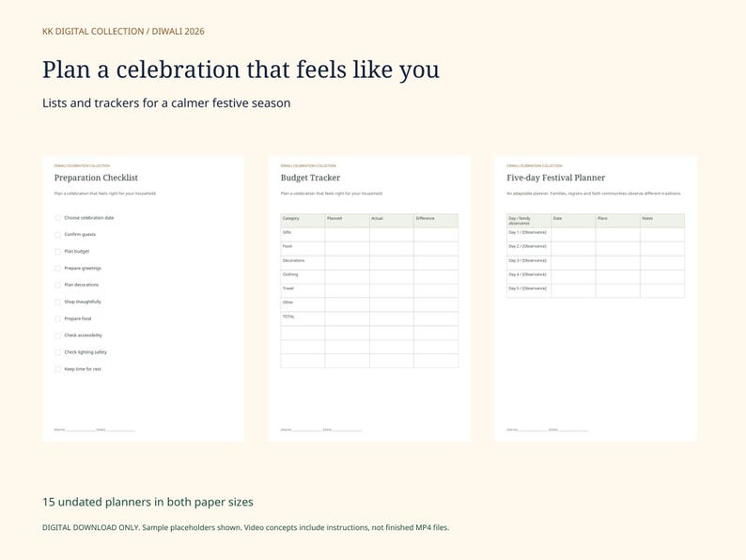This screenshot has width=746, height=560.
Task: Click the 'Other' row label in Budget Tracker
Action: tap(288, 303)
